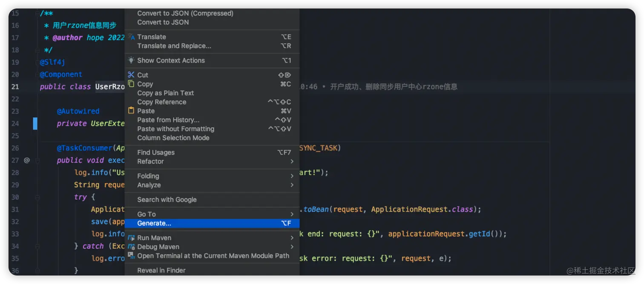644x284 pixels.
Task: Expand the Run Maven submenu arrow
Action: tap(292, 238)
